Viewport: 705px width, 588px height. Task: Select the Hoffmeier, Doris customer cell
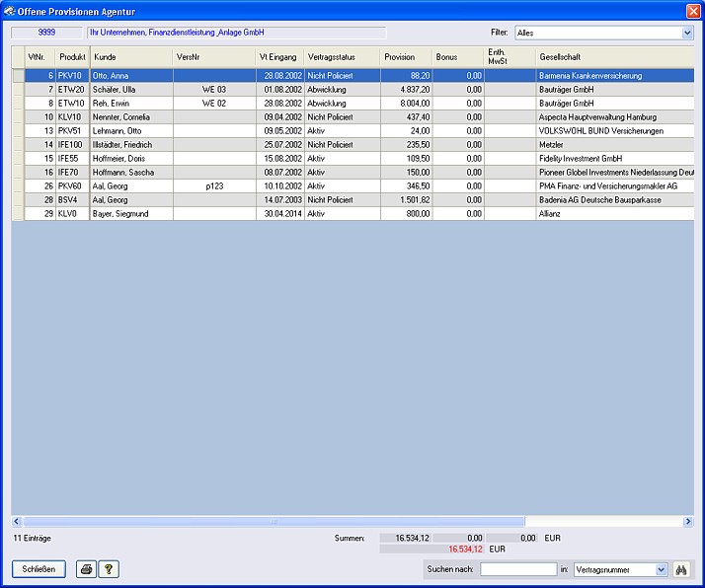[x=131, y=158]
